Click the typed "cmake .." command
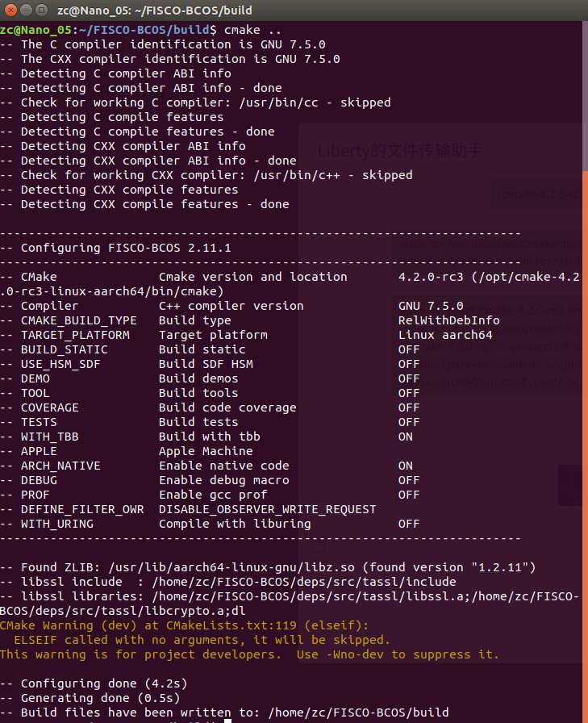 coord(252,30)
